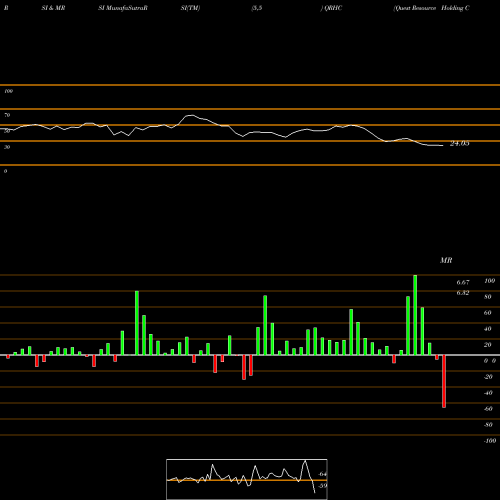Click MR right axis label '20'

[x=488, y=345]
